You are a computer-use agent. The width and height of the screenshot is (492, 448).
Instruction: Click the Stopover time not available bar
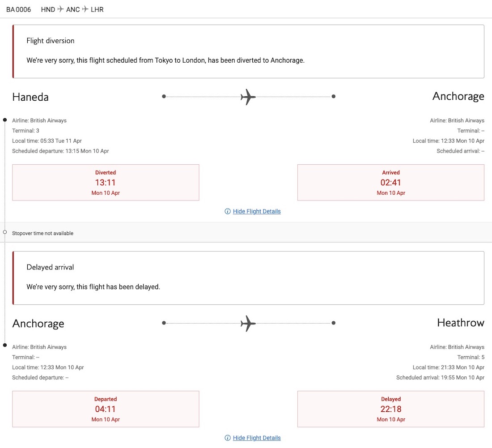[246, 233]
